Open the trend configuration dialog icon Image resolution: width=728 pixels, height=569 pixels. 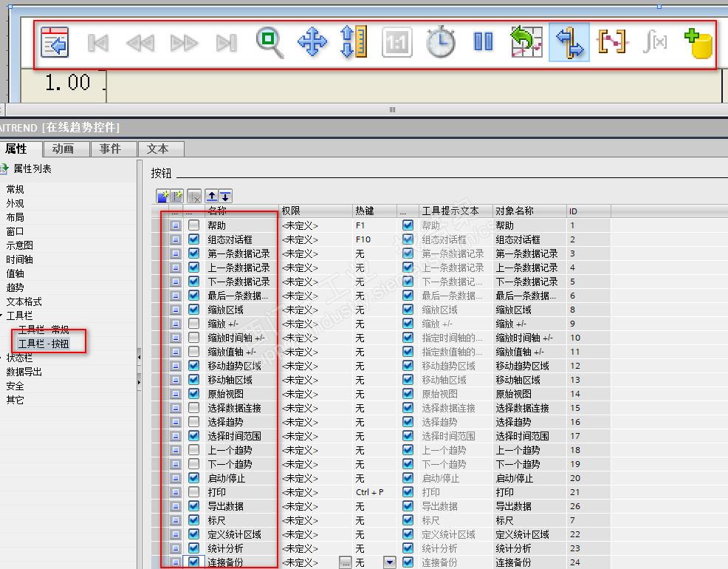[x=55, y=42]
